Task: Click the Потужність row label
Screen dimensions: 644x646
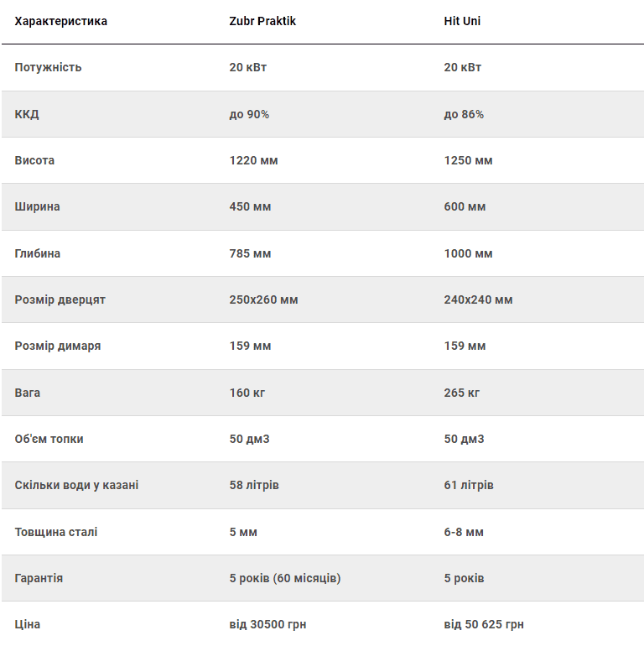Action: [48, 67]
